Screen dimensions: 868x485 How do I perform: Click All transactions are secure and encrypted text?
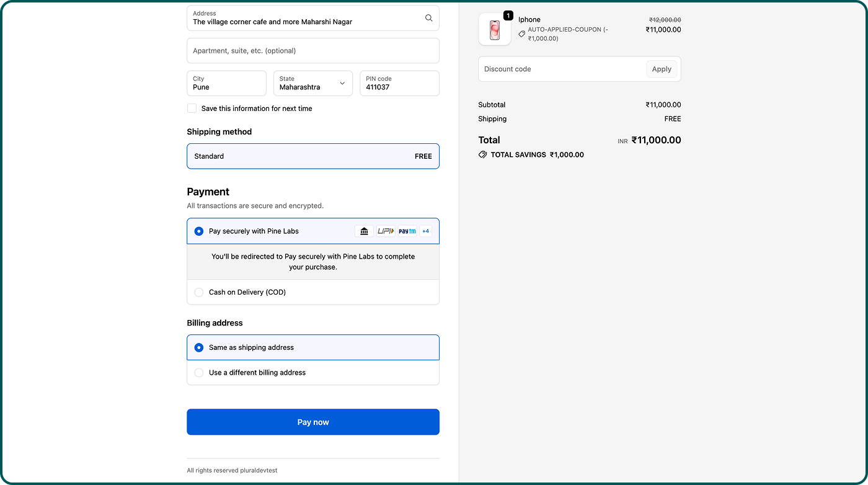click(x=255, y=206)
